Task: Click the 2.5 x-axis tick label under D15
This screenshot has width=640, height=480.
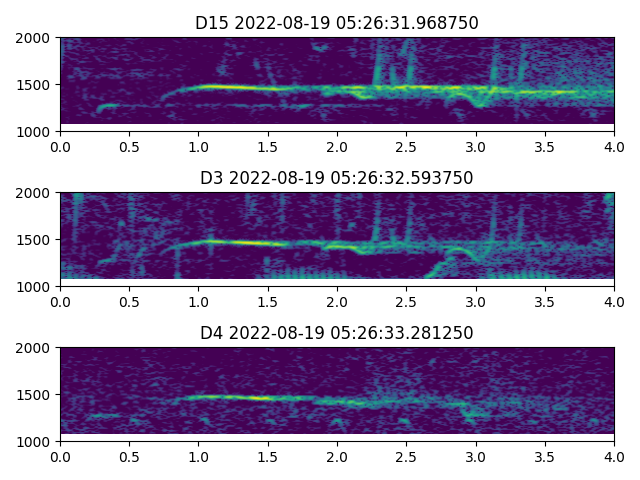Action: 406,147
